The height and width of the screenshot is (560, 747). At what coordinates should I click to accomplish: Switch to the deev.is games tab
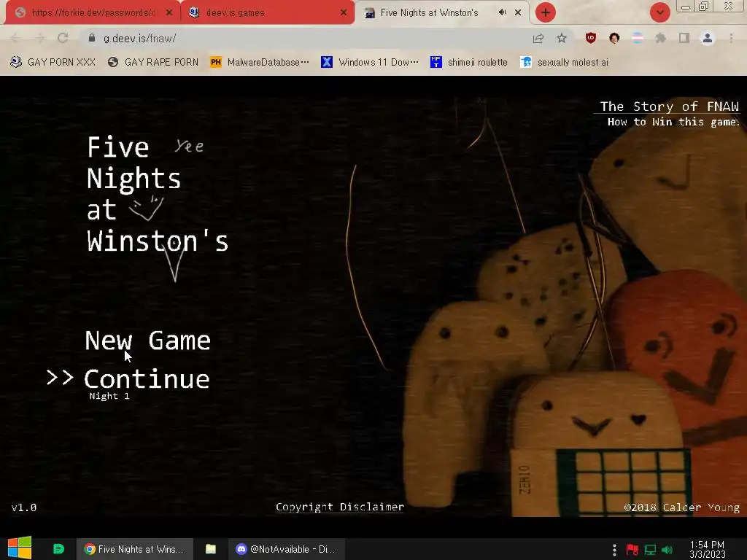[267, 12]
